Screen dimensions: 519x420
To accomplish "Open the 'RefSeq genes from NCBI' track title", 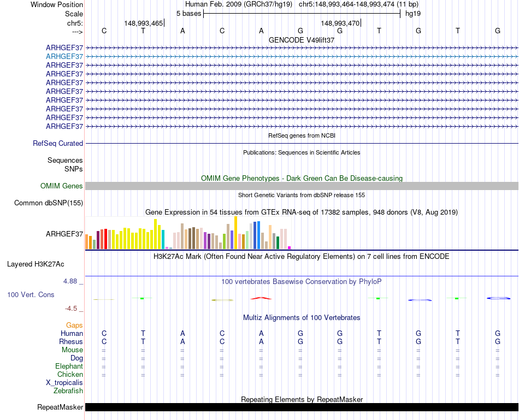I will (x=302, y=135).
